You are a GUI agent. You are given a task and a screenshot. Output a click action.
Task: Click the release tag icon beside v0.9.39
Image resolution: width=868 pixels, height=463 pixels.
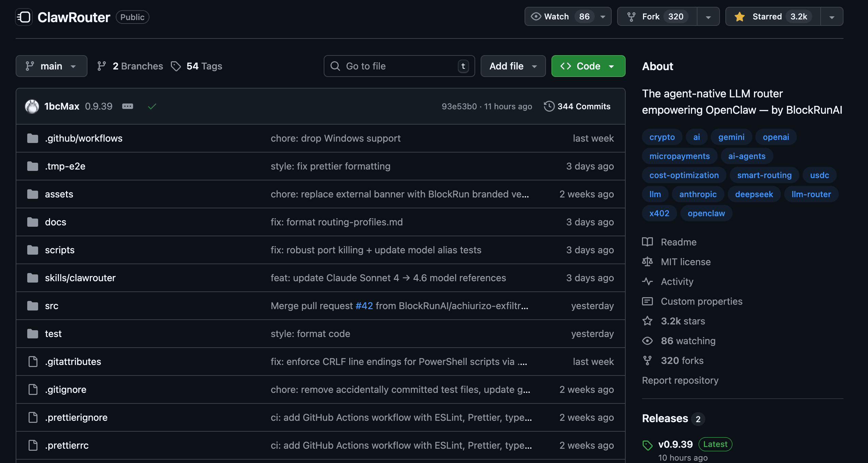click(647, 444)
